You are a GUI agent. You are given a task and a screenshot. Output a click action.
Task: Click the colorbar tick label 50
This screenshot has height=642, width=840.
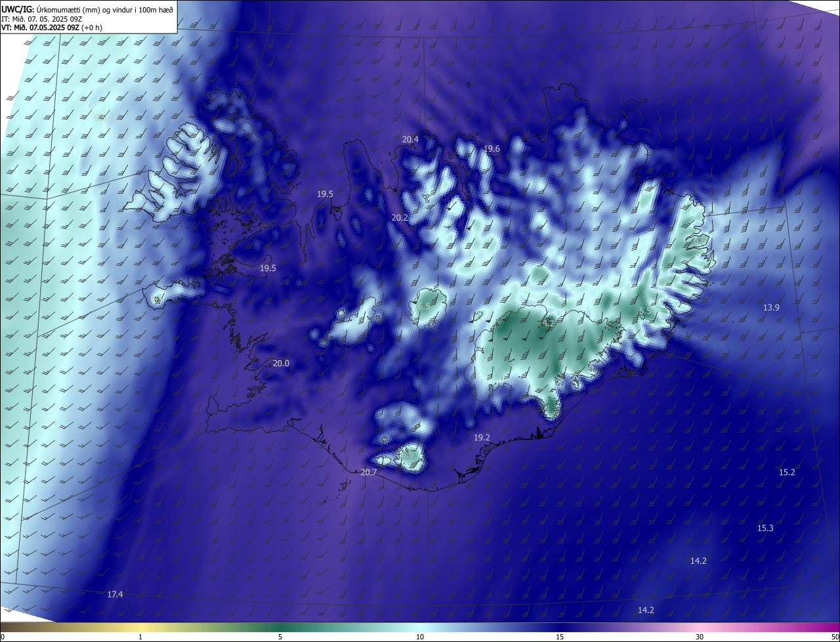point(835,637)
